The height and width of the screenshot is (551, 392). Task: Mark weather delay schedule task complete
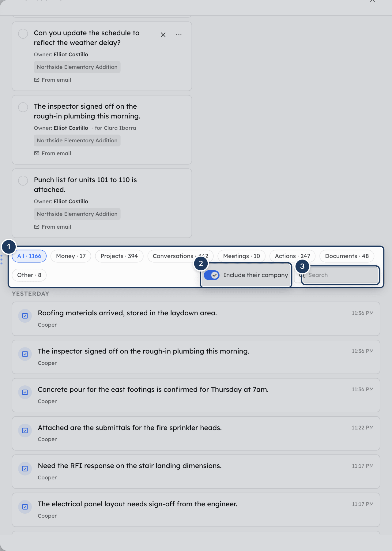(x=23, y=34)
